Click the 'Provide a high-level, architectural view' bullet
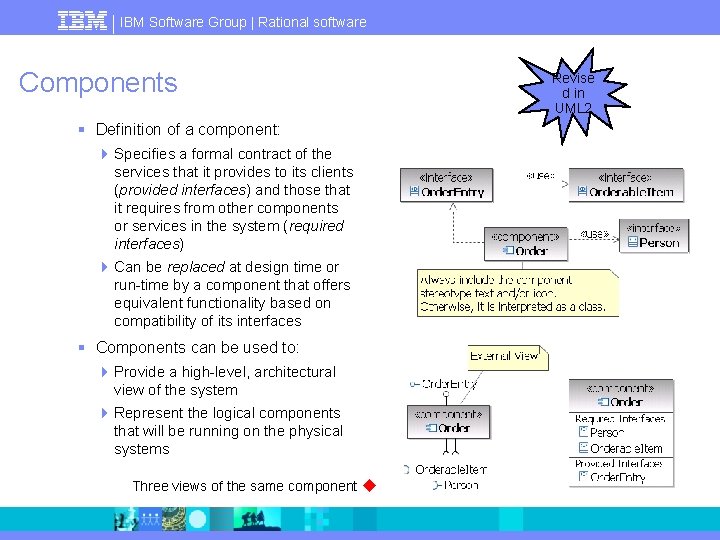The image size is (720, 540). point(225,381)
